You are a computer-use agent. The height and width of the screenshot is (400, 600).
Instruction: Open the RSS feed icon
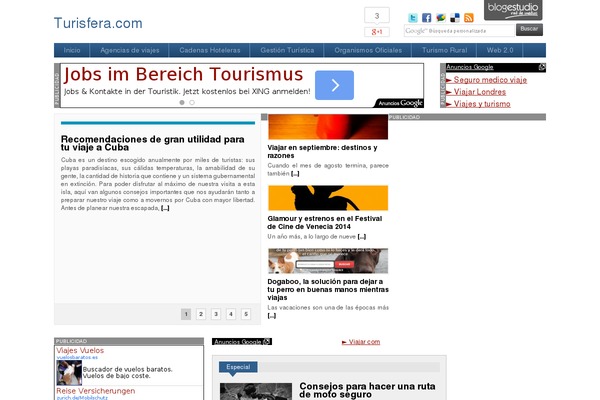click(469, 18)
